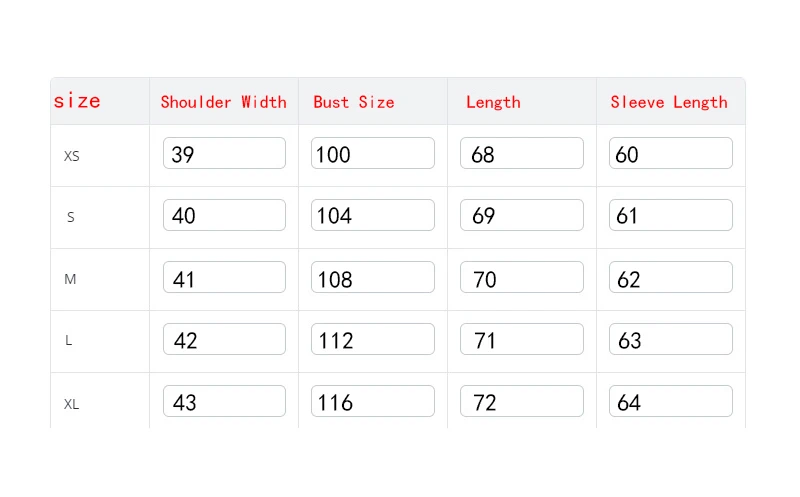Click the XL Shoulder Width input
Screen dimensions: 800x497
(x=224, y=402)
